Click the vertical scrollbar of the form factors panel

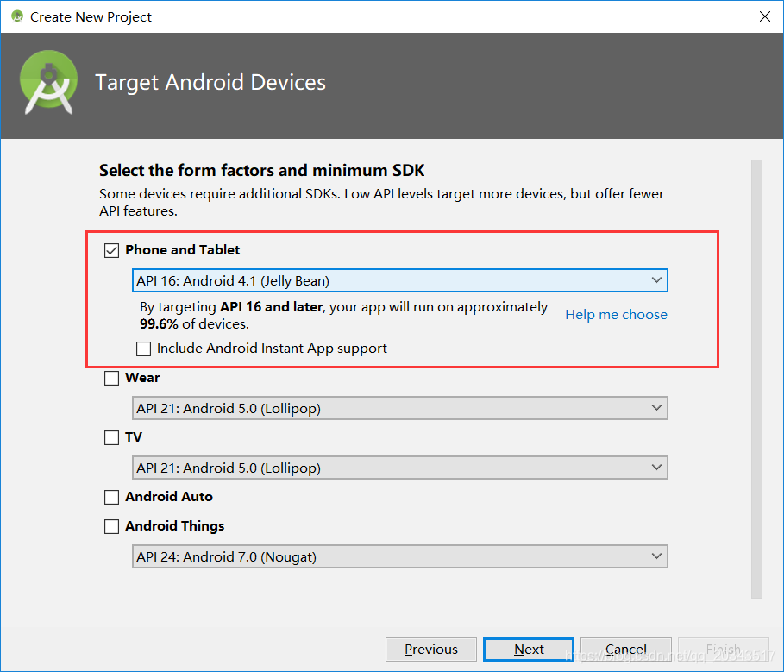tap(756, 379)
